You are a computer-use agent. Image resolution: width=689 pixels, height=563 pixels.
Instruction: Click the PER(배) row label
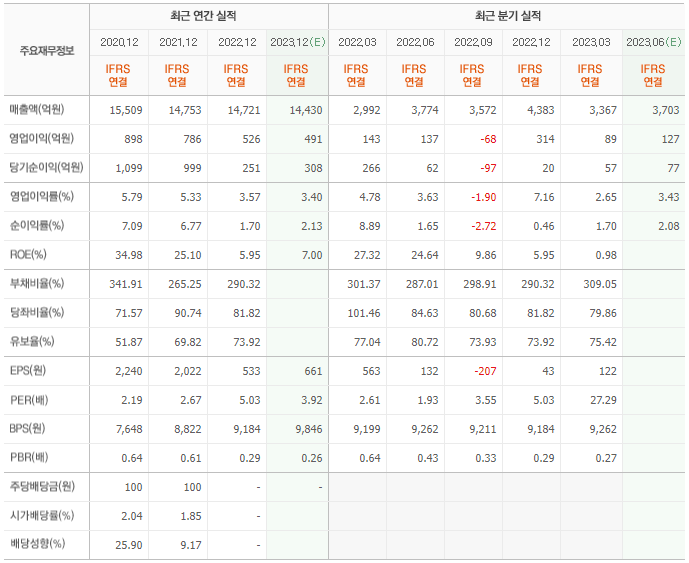29,400
